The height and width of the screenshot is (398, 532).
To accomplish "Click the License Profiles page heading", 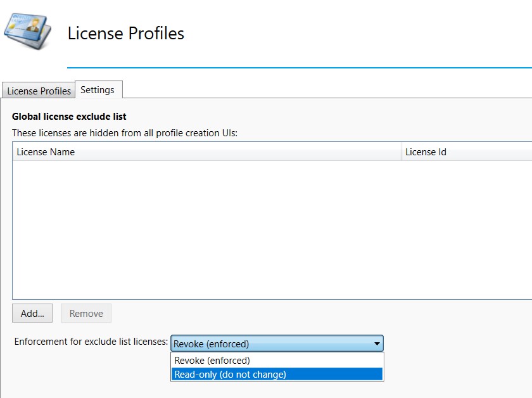I will [x=126, y=34].
